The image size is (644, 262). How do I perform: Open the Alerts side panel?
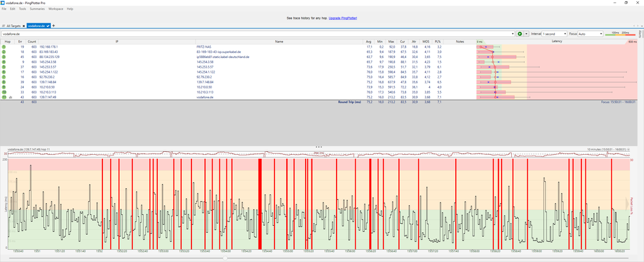point(641,34)
